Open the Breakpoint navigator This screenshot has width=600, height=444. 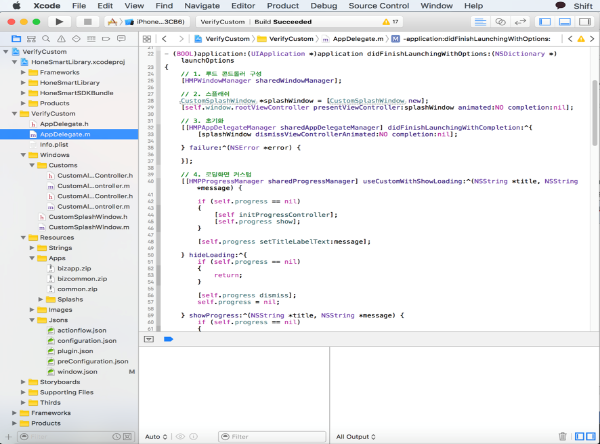106,39
